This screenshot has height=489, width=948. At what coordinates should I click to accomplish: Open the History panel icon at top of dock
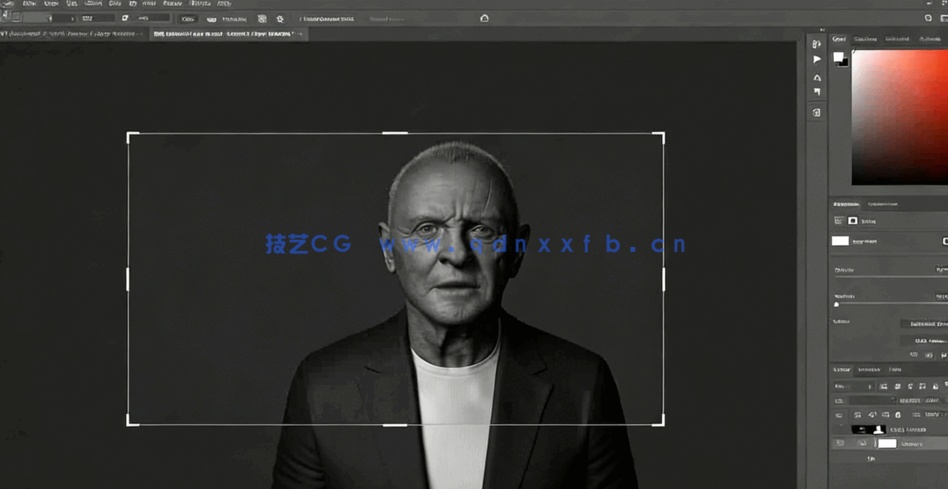[x=817, y=44]
